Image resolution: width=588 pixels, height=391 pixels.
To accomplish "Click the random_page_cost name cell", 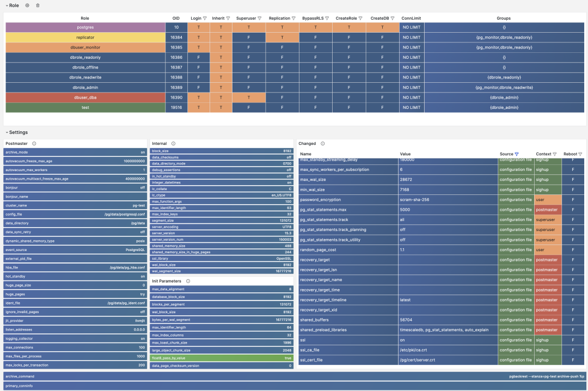I will (x=348, y=249).
